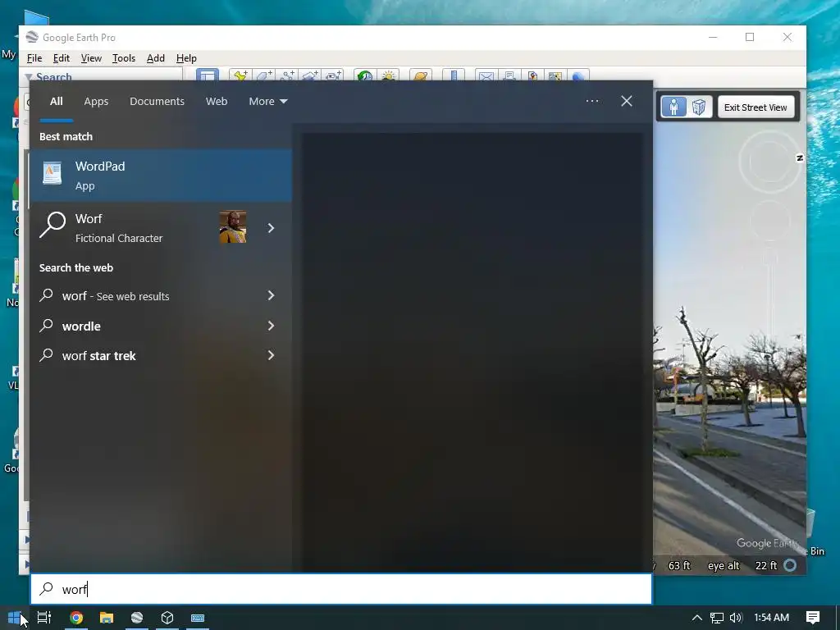This screenshot has height=630, width=840.
Task: Click the on-screen keyboard taskbar icon
Action: [198, 618]
